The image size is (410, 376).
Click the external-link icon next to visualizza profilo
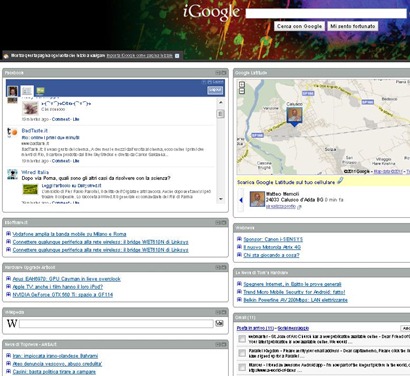[299, 207]
